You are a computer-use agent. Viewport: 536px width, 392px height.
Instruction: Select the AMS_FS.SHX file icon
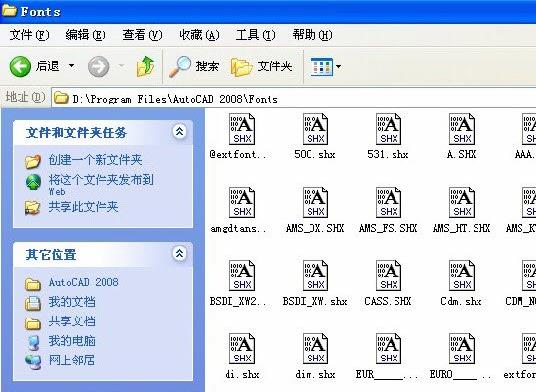coord(388,202)
